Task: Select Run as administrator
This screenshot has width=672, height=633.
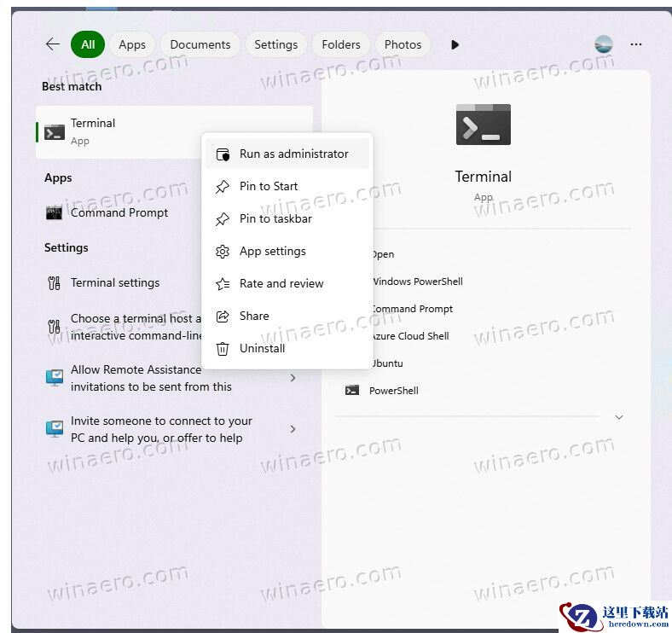Action: click(x=293, y=154)
